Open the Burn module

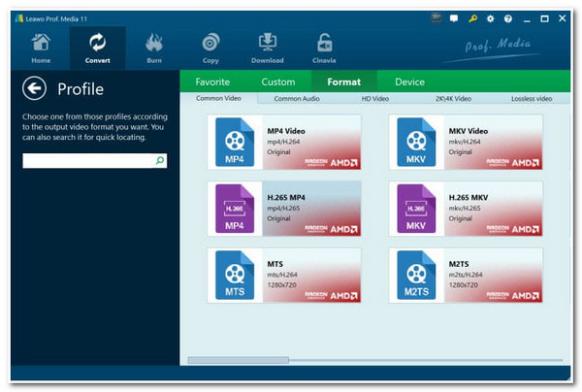pyautogui.click(x=154, y=49)
